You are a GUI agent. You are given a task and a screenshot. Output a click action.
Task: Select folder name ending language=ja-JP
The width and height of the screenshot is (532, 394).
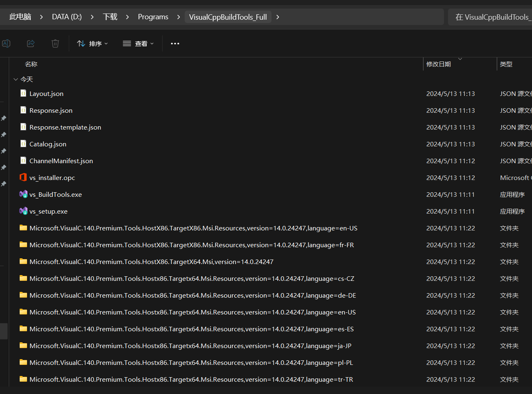[x=190, y=346]
